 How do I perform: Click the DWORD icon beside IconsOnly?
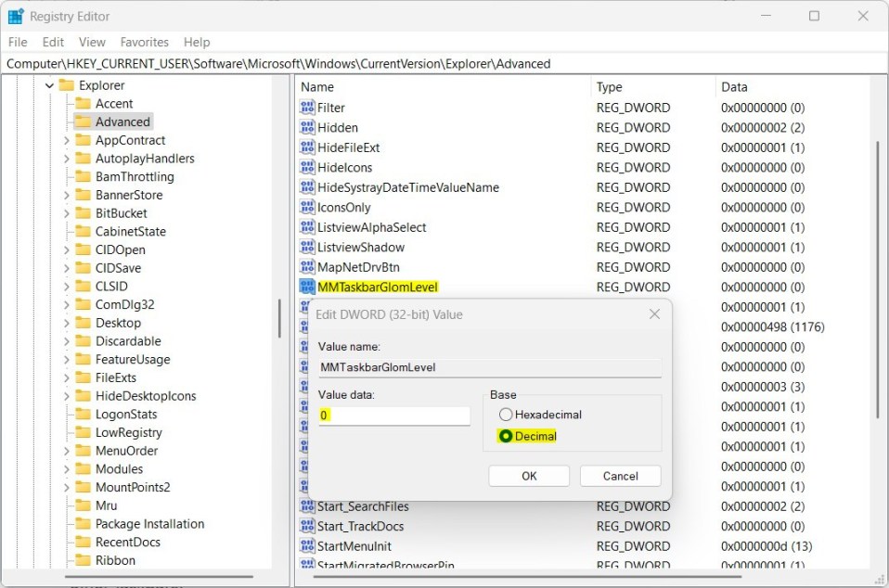[x=307, y=207]
